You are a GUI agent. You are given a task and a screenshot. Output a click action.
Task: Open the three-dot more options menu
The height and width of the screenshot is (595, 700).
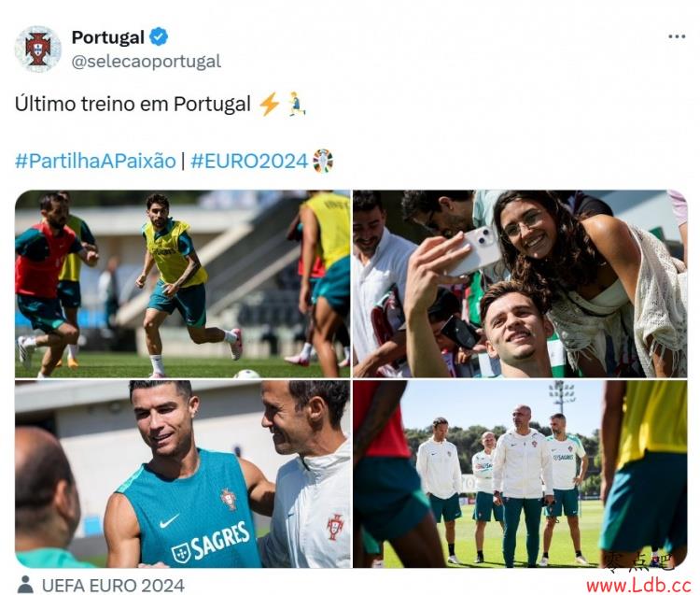tap(677, 36)
